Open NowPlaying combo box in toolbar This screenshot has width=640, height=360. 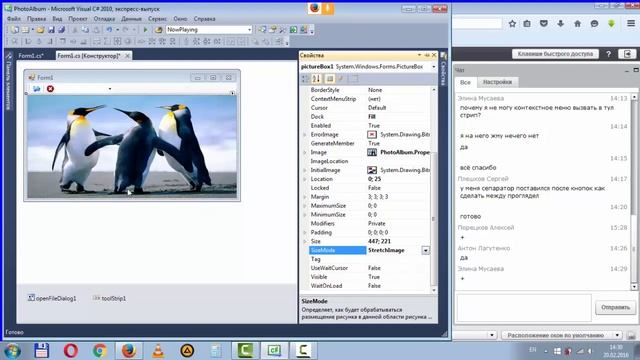209,30
